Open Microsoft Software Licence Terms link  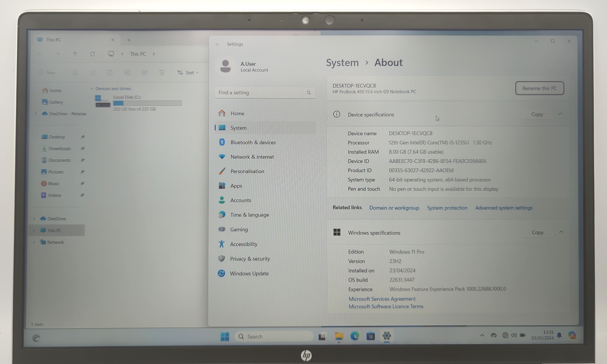click(x=386, y=306)
